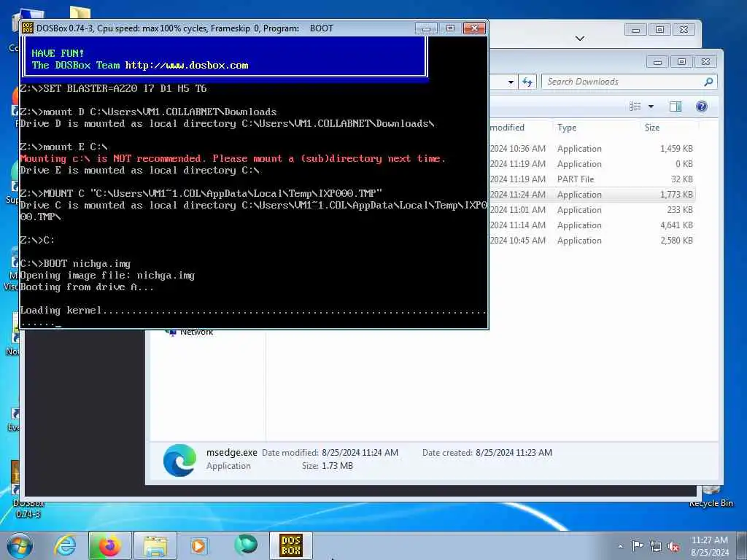Select Network in the navigation pane
The height and width of the screenshot is (560, 747).
[196, 332]
